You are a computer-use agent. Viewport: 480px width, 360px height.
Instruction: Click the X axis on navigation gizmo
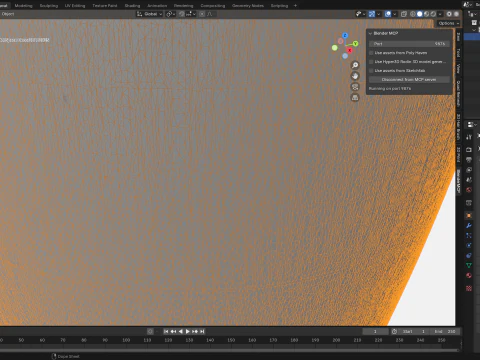click(x=349, y=50)
